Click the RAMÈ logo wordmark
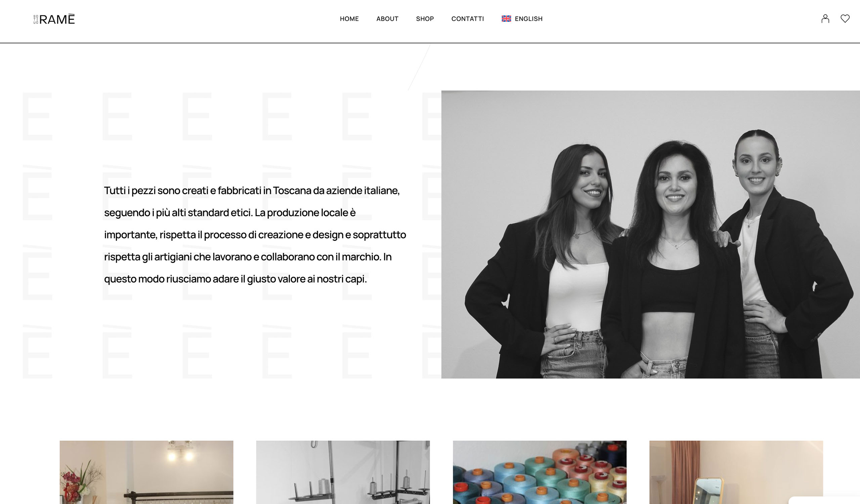The width and height of the screenshot is (860, 504). 57,19
